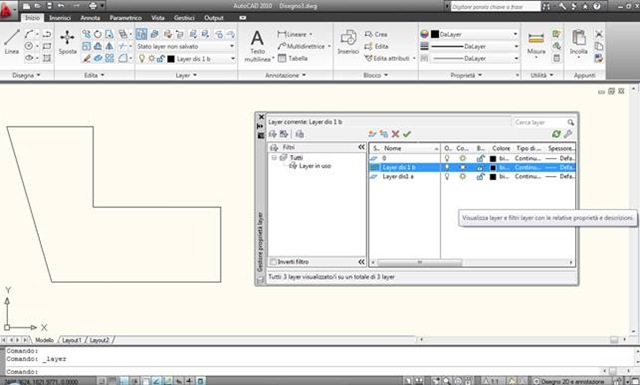Open the Testo multilinea tool
This screenshot has width=640, height=385.
(258, 46)
